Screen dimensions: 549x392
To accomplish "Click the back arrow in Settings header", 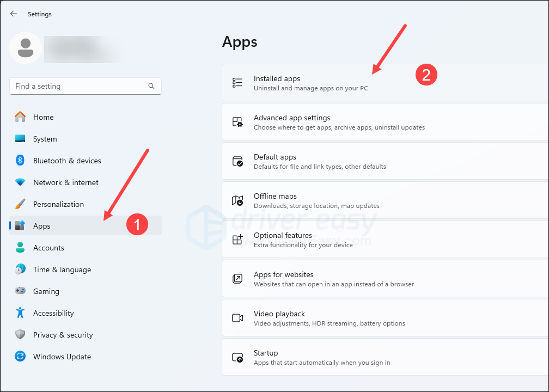I will click(14, 14).
